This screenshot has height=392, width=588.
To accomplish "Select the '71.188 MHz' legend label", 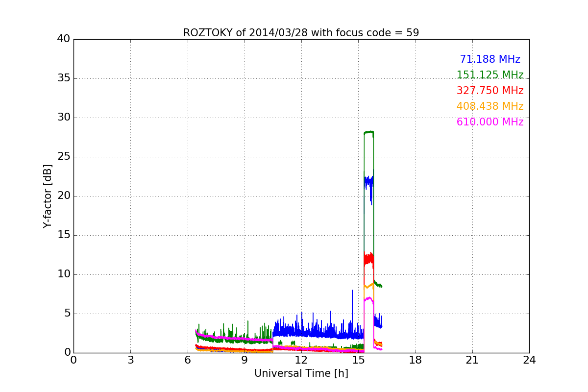I will (490, 59).
